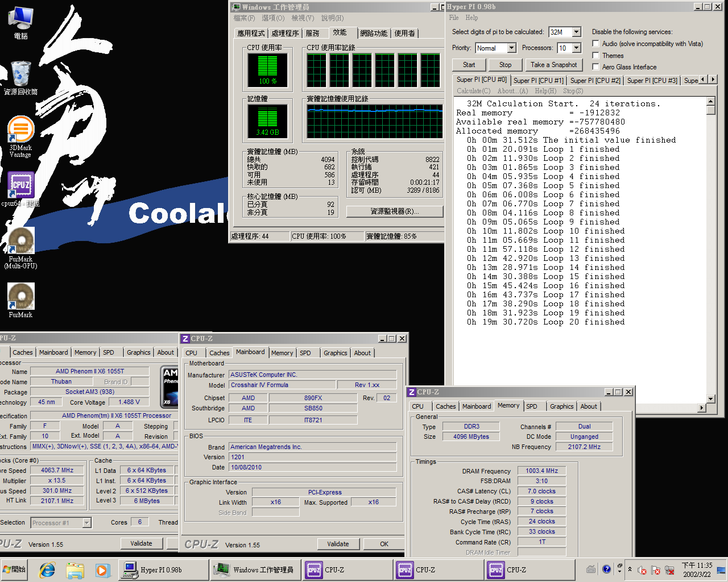Viewport: 728px width, 582px height.
Task: Select Super PI [CPU #3] tab
Action: coord(652,81)
